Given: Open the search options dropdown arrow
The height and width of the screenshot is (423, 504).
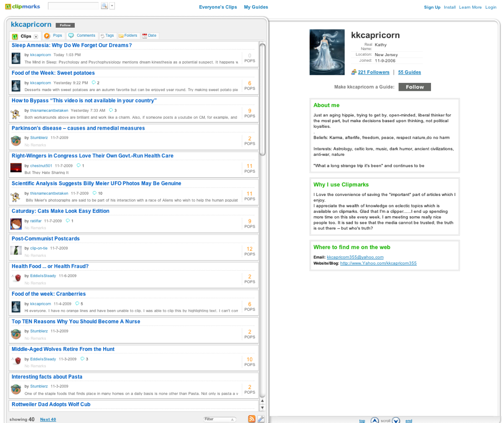Looking at the screenshot, I should coord(112,6).
